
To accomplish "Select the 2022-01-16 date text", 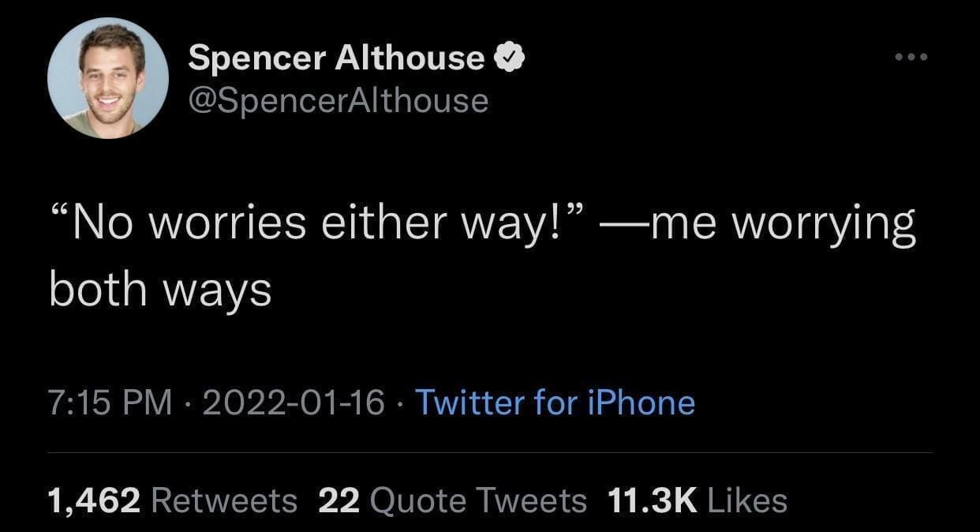I will 294,403.
